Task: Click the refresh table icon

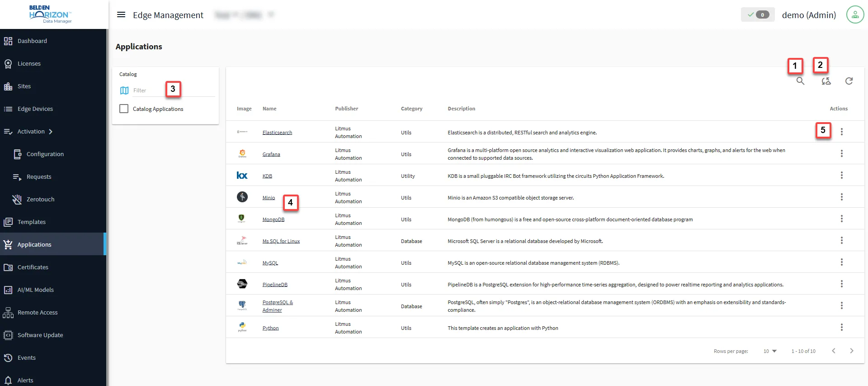Action: [849, 81]
